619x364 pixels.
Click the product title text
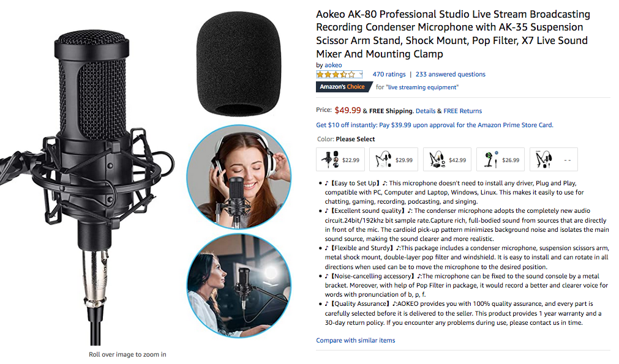[452, 34]
